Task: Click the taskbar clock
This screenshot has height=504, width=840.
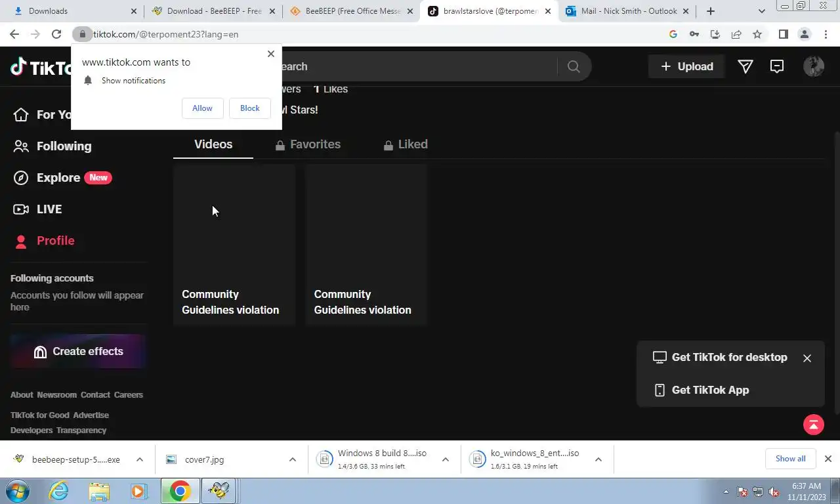Action: [806, 492]
